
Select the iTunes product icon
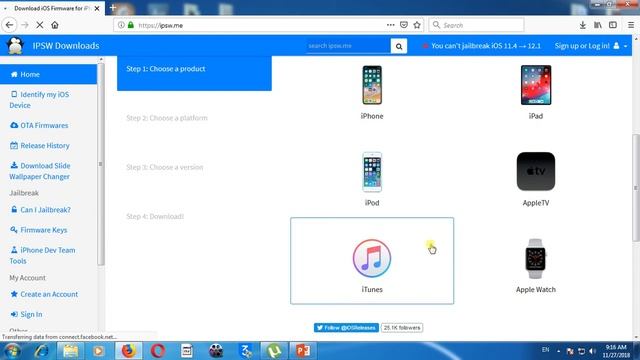coord(372,258)
